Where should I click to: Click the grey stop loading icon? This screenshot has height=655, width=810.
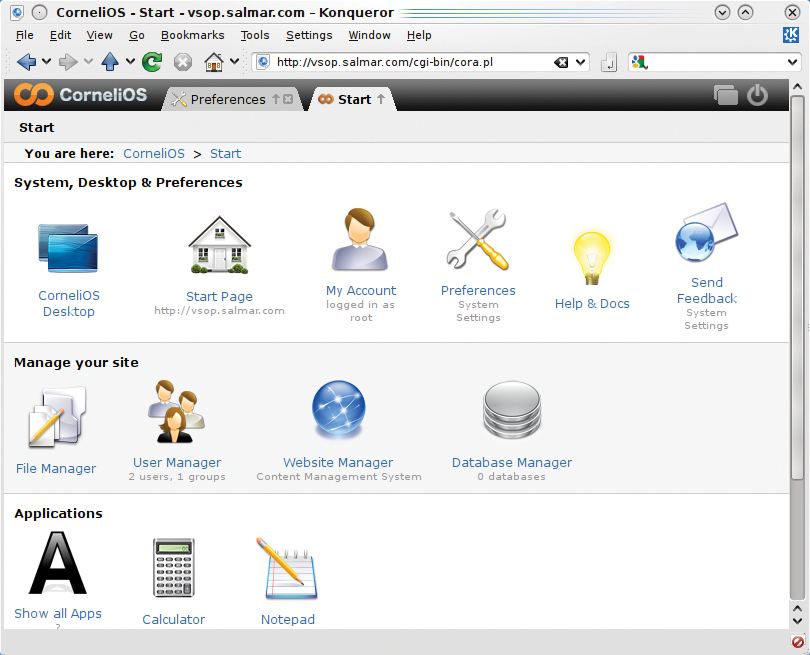183,63
